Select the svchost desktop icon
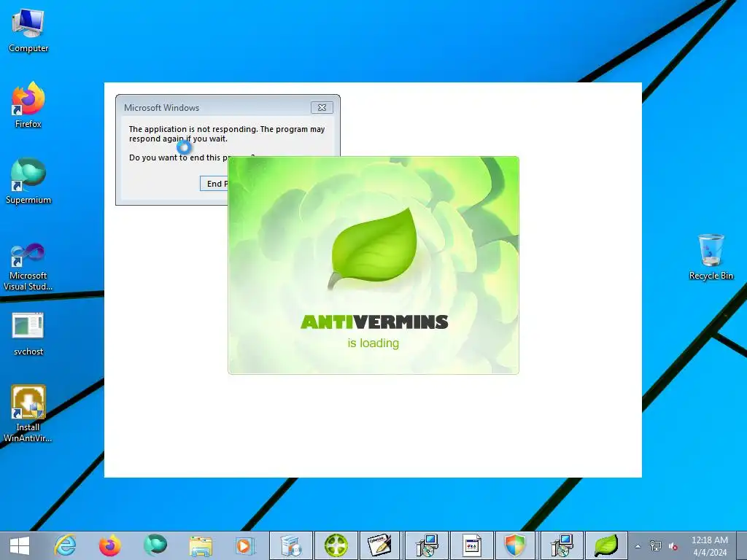747x560 pixels. point(28,334)
